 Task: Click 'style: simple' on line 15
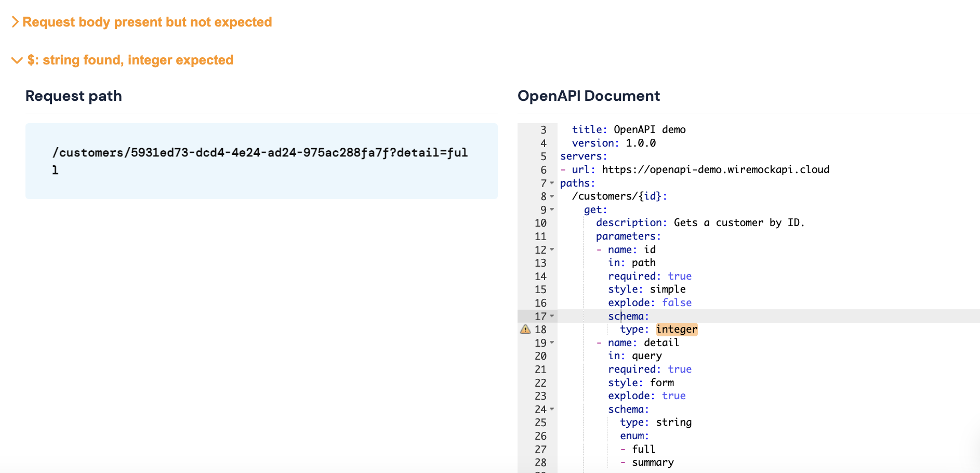coord(647,289)
